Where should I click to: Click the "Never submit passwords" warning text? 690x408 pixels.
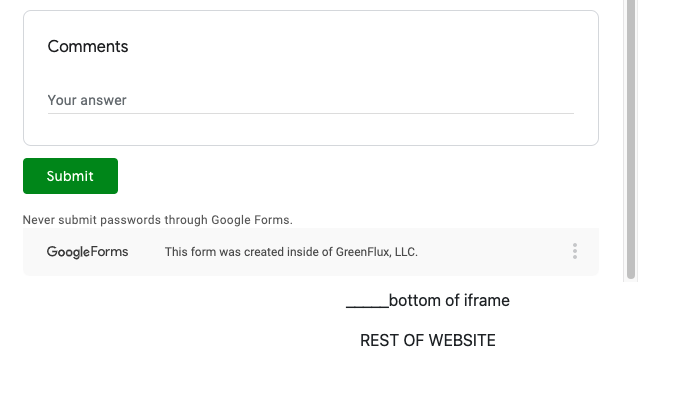pyautogui.click(x=158, y=219)
